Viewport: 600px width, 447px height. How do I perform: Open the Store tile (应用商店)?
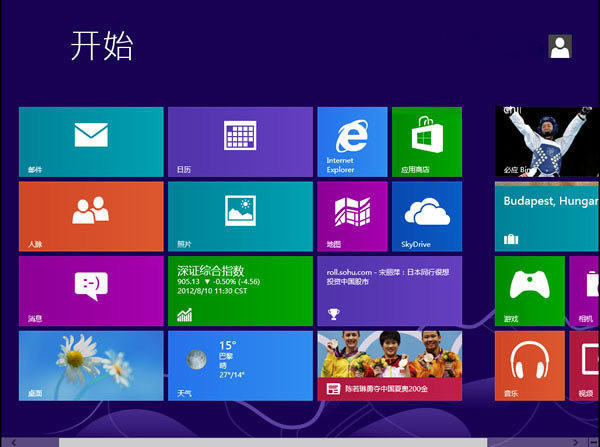click(427, 142)
